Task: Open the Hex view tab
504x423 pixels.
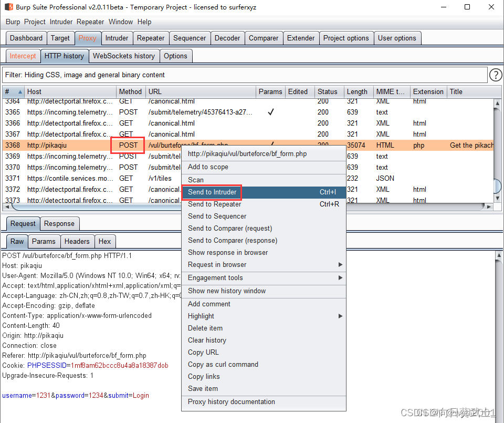Action: coord(105,241)
